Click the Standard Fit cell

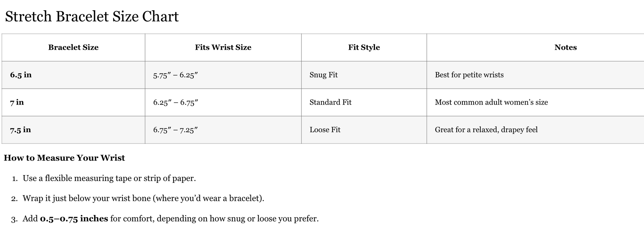coord(330,102)
